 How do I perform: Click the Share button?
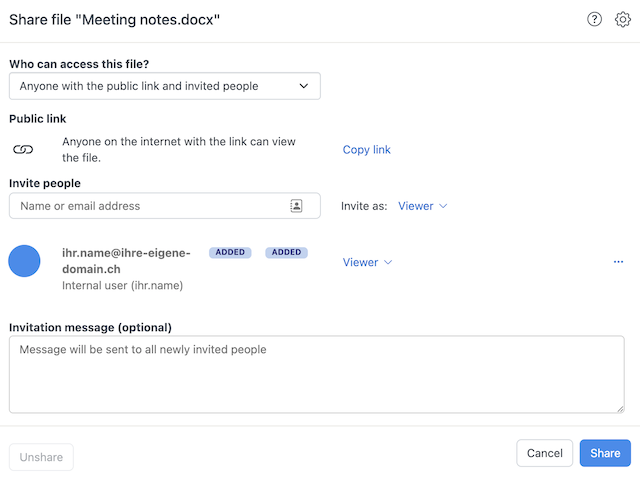[605, 453]
